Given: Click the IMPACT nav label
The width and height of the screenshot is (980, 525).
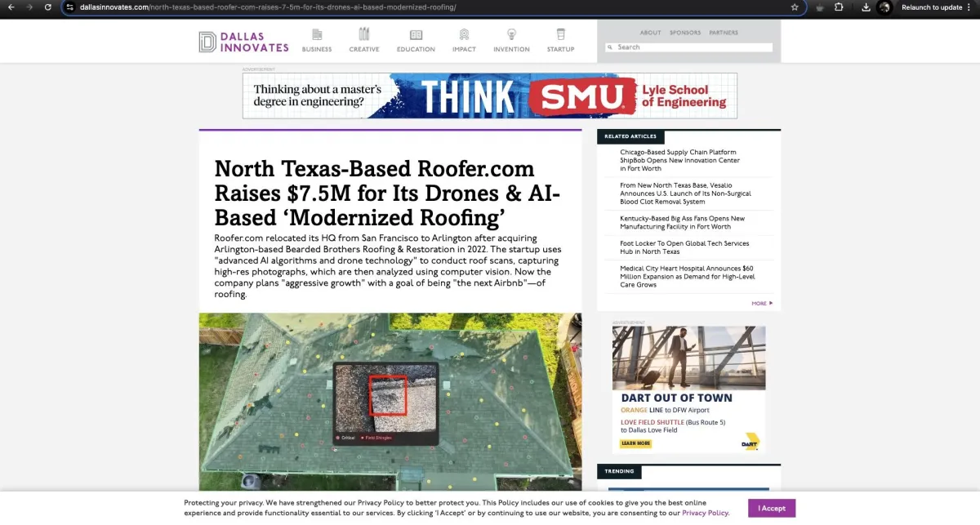Looking at the screenshot, I should (x=464, y=49).
